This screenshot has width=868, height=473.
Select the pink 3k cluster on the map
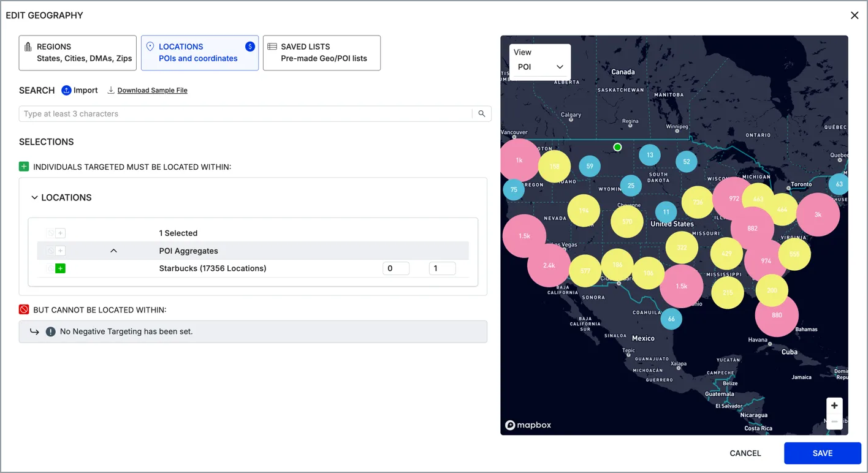tap(818, 214)
